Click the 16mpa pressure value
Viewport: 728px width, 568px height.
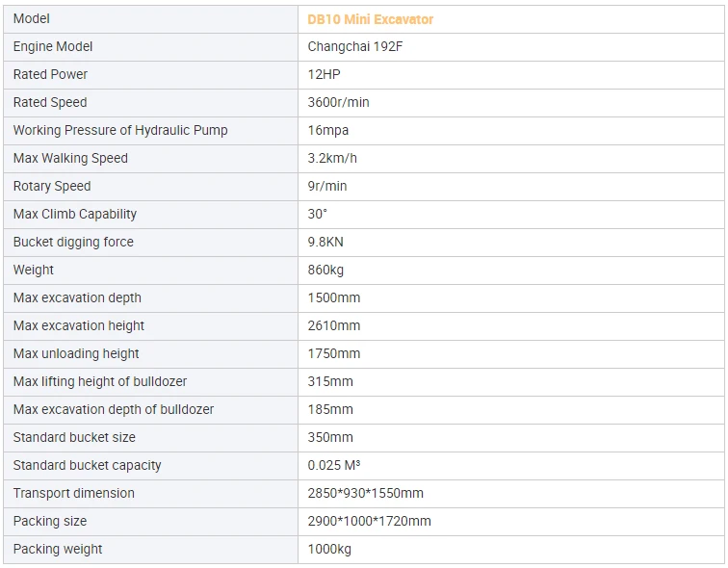[x=327, y=131]
